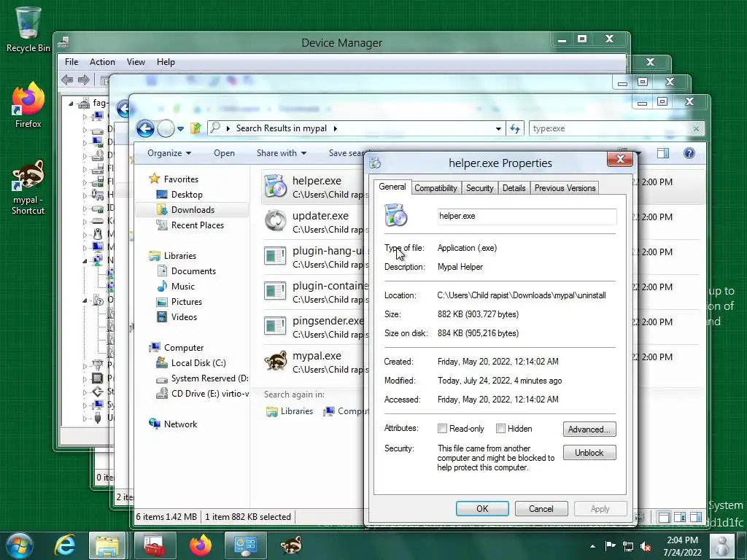
Task: Click Open in the Explorer toolbar
Action: [224, 153]
